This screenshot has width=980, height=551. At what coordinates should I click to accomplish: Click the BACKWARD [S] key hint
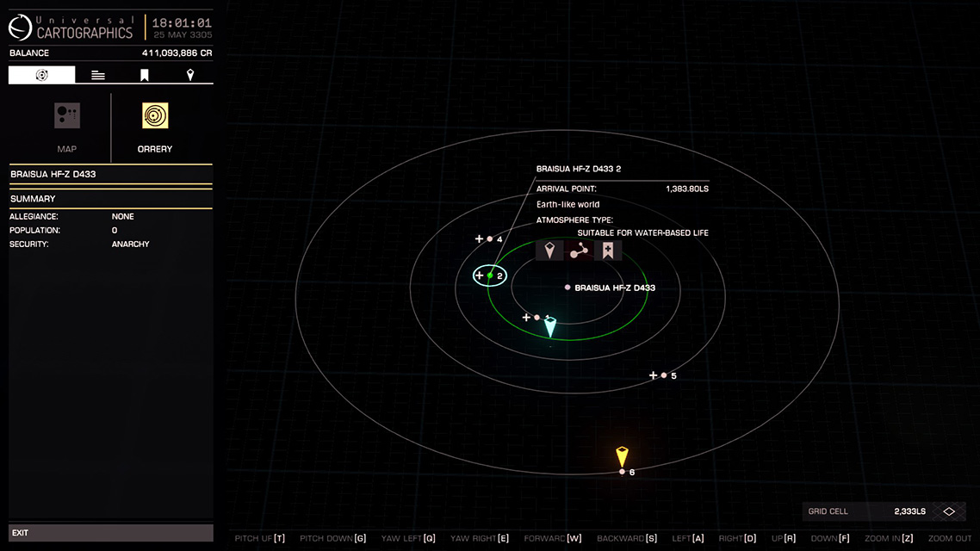pyautogui.click(x=627, y=538)
